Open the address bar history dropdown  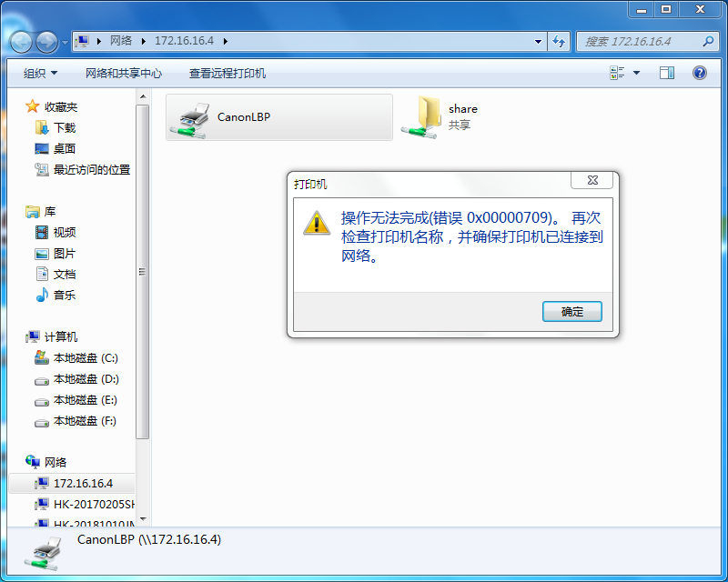click(538, 41)
